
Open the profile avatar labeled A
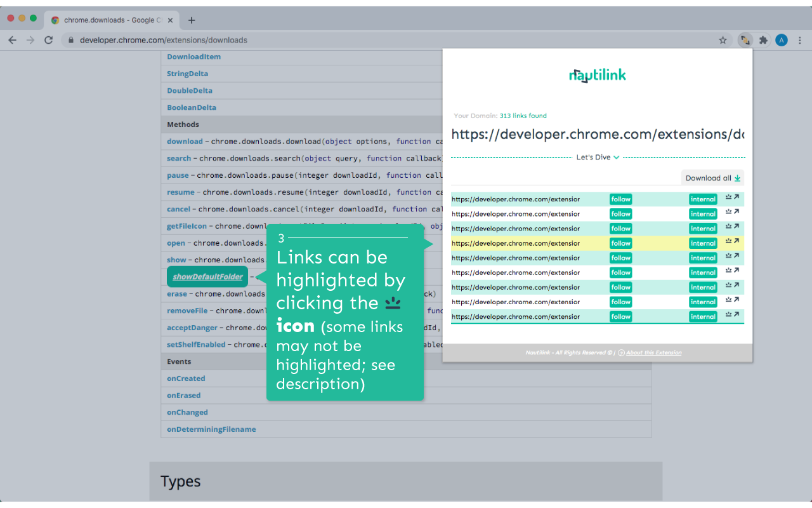782,40
